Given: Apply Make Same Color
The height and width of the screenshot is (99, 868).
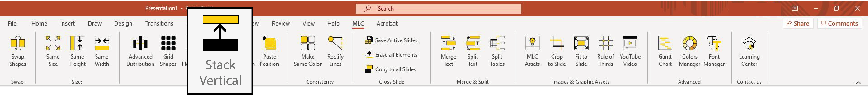Looking at the screenshot, I should pos(308,51).
